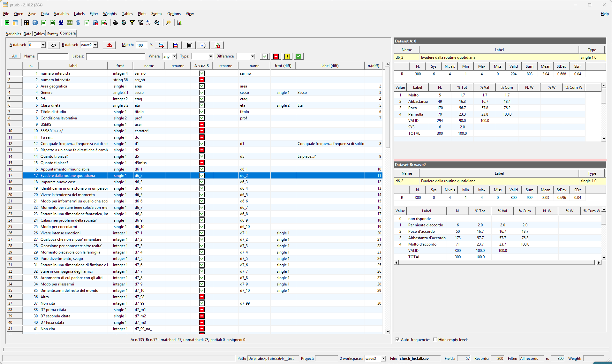Toggle red unmatched mark for ser_str row
Image resolution: width=612 pixels, height=364 pixels.
click(x=202, y=80)
